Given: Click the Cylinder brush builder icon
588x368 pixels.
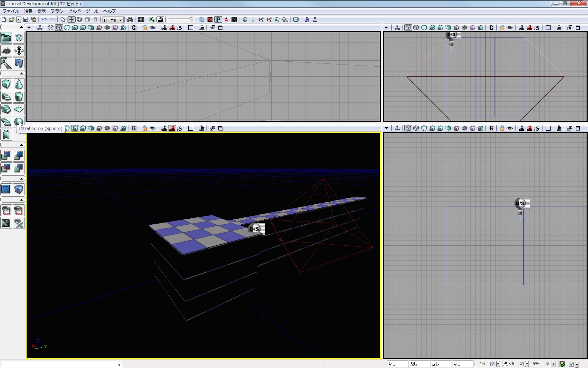Looking at the screenshot, I should pos(19,97).
